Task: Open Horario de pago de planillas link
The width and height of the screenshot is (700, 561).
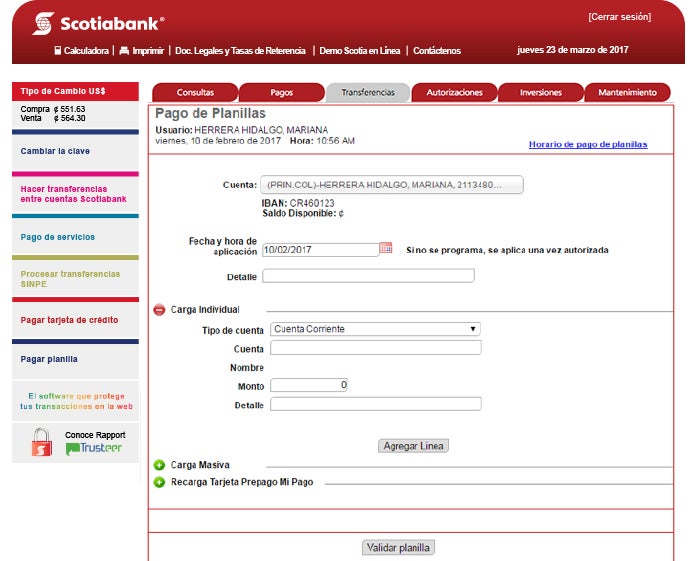Action: coord(587,145)
